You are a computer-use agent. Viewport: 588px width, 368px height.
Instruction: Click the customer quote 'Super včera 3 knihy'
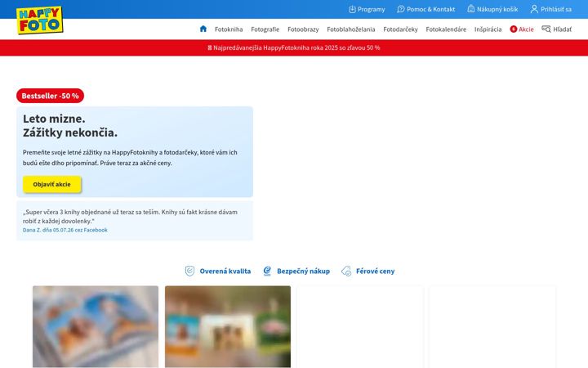click(x=130, y=216)
